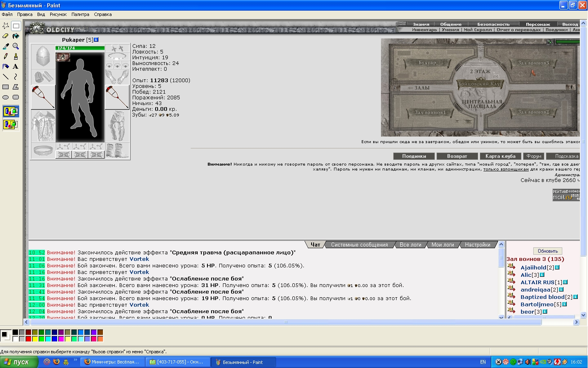588x368 pixels.
Task: Open the Правка menu
Action: pyautogui.click(x=25, y=14)
